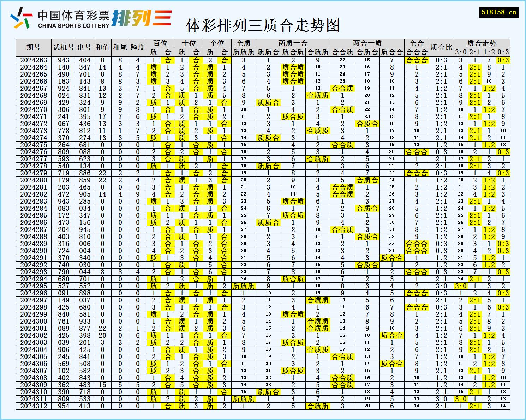Click the 全质 column header

click(244, 43)
